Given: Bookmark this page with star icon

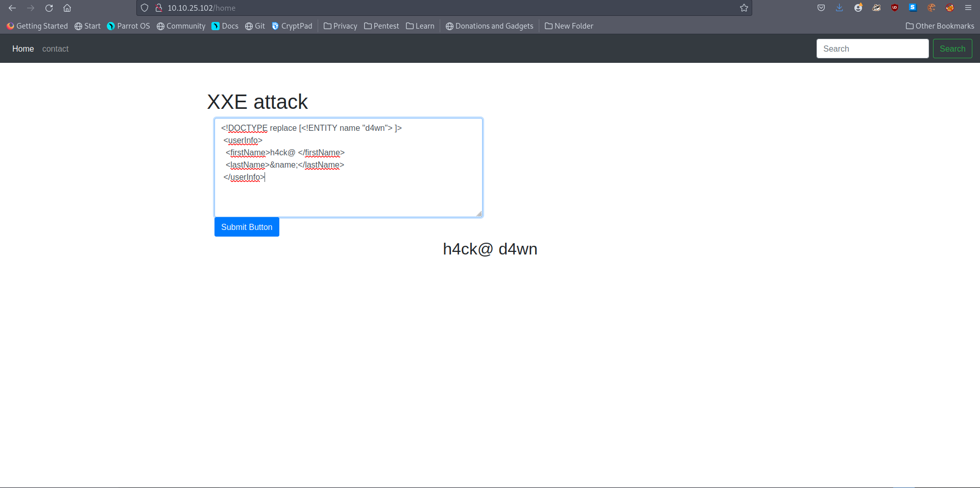Looking at the screenshot, I should 744,8.
